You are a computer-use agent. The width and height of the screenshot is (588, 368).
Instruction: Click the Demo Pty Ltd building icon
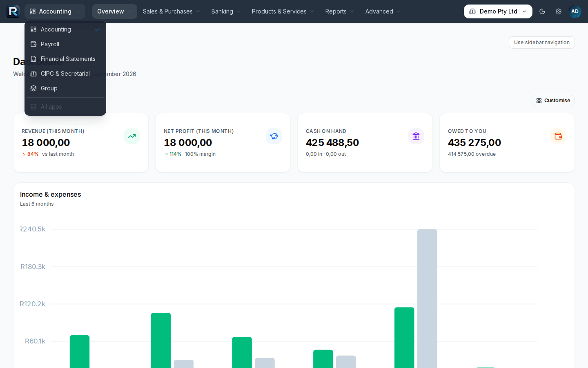click(472, 11)
